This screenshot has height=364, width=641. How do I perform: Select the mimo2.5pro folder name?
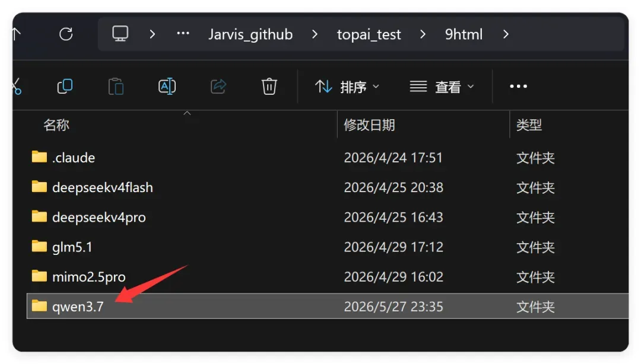(88, 277)
